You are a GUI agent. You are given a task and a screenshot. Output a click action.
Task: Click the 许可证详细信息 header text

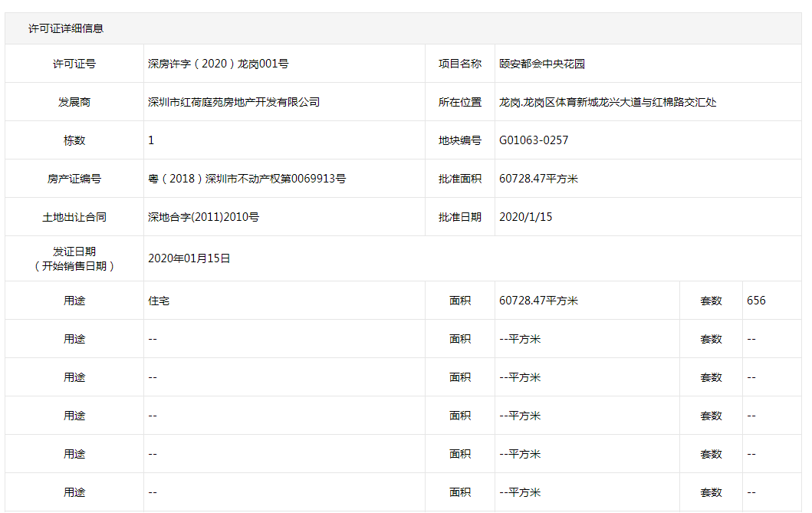(x=66, y=28)
